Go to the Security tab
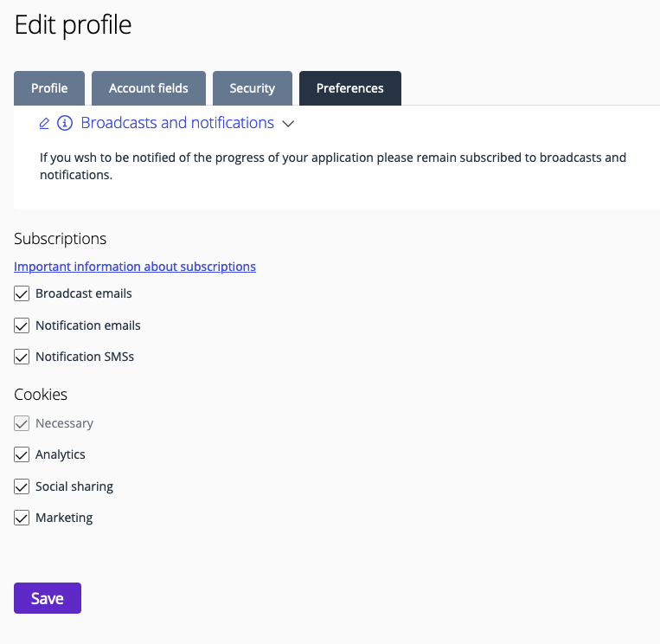Image resolution: width=660 pixels, height=644 pixels. [252, 88]
